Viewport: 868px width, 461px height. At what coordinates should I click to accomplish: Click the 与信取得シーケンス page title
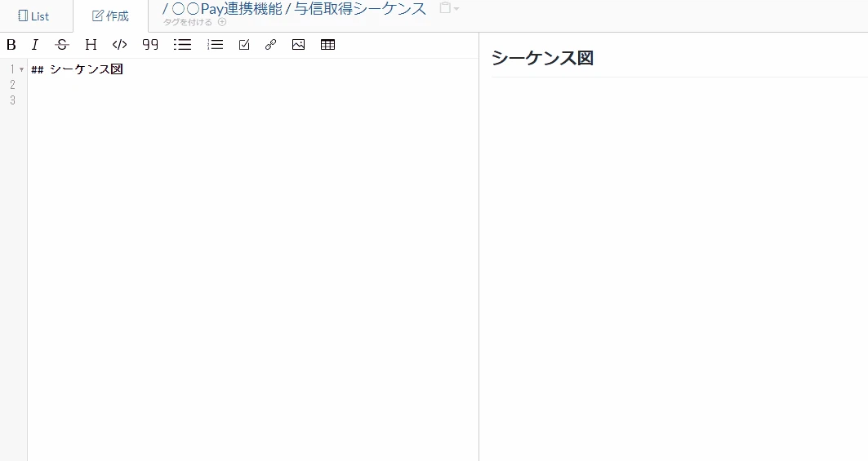coord(360,9)
